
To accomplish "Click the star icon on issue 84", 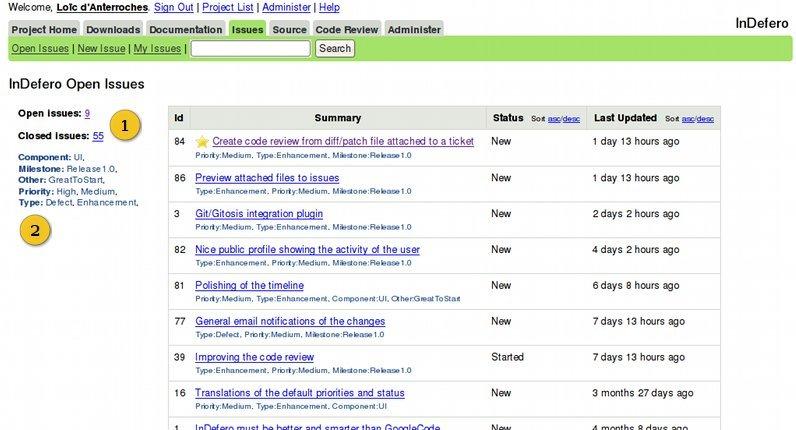I will (202, 142).
